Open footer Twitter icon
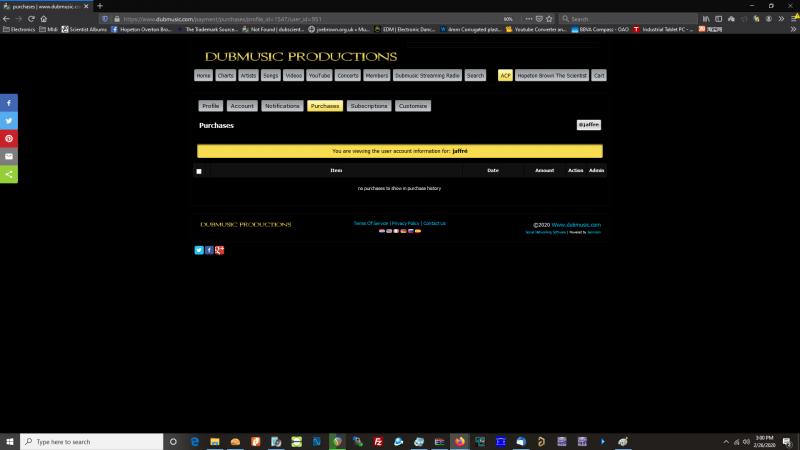The height and width of the screenshot is (450, 800). click(199, 250)
